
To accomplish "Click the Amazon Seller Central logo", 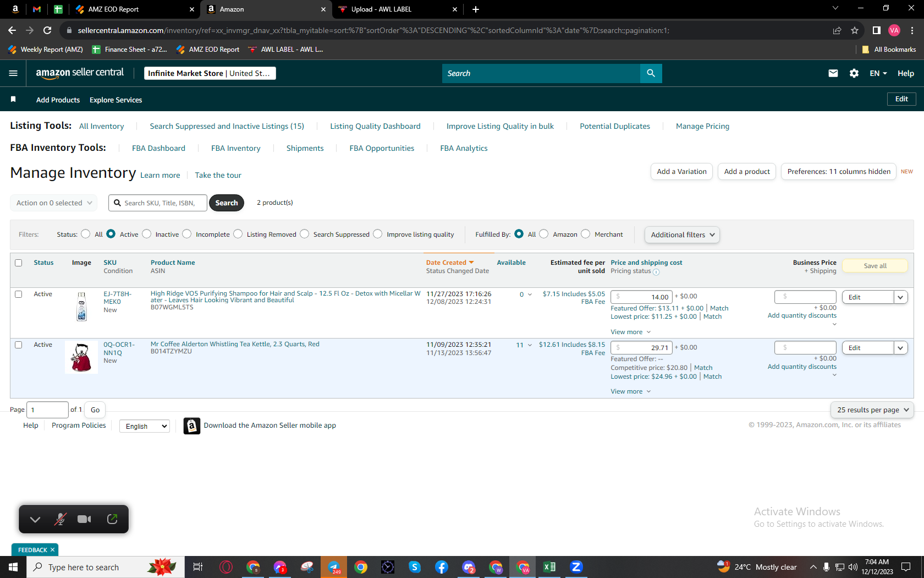I will click(x=80, y=73).
